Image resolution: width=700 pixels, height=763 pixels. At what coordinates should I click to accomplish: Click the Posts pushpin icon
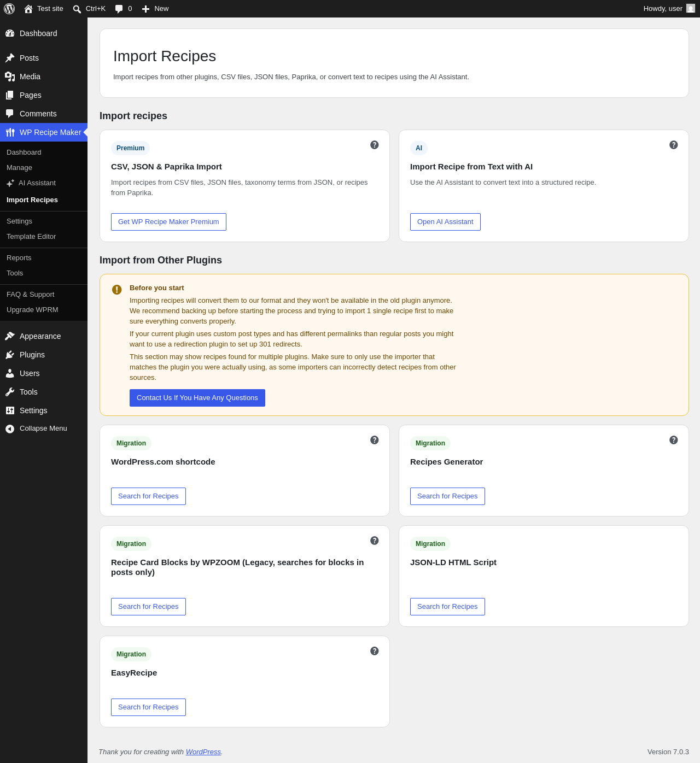(x=10, y=58)
